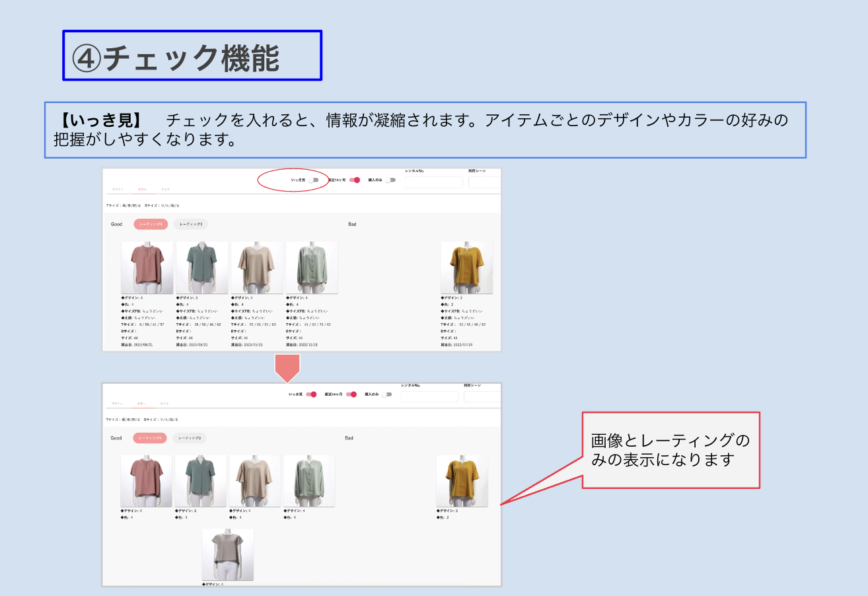Open デザイン tab in upper screenshot
Viewport: 868px width, 596px height.
[117, 189]
